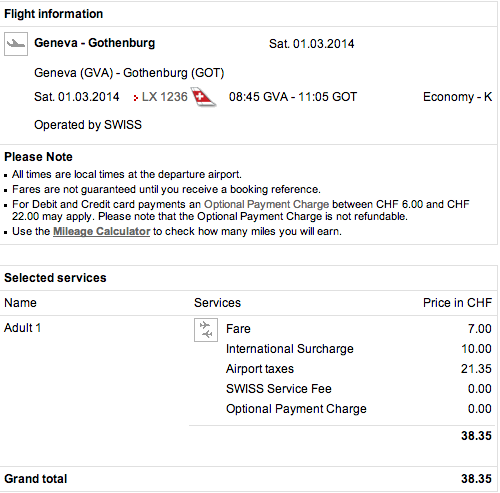
Task: Click the Grand total amount 38.35
Action: click(476, 479)
